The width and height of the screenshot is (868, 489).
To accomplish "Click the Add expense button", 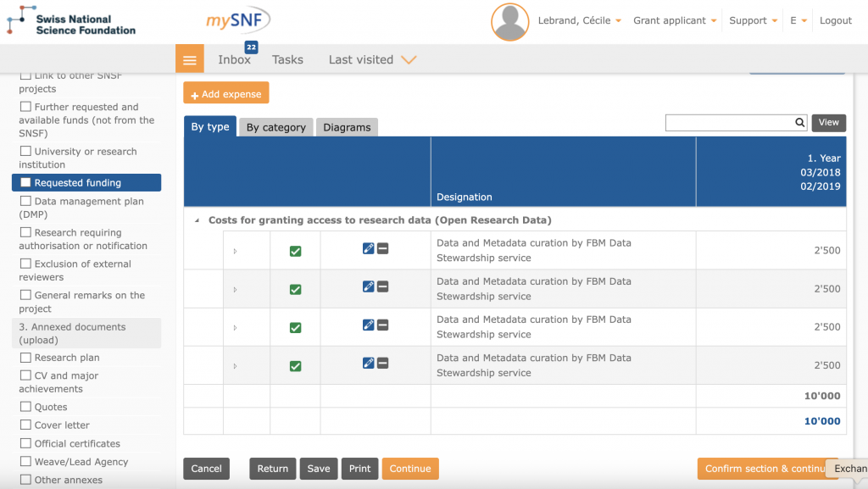I will click(225, 93).
